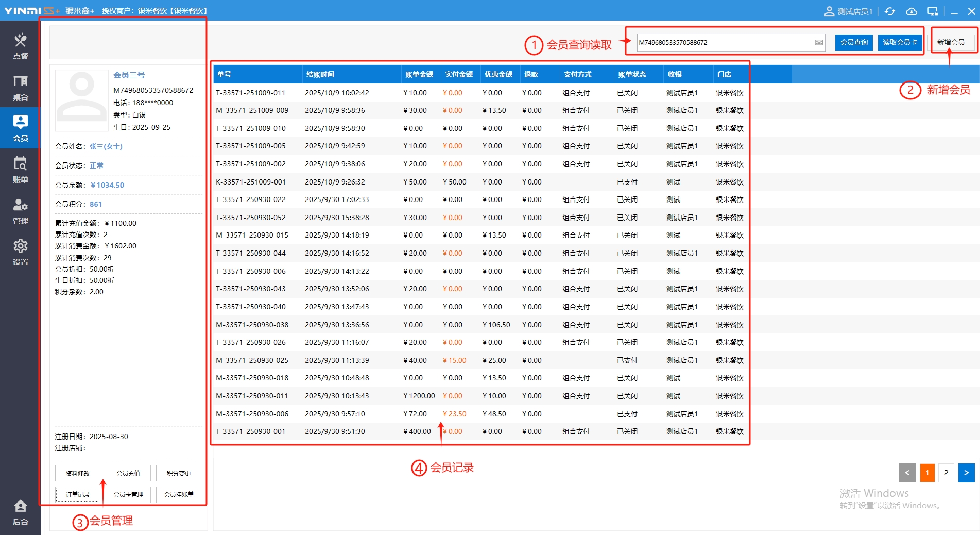This screenshot has height=535, width=980.
Task: Open the 后台 backend home icon
Action: [x=20, y=512]
